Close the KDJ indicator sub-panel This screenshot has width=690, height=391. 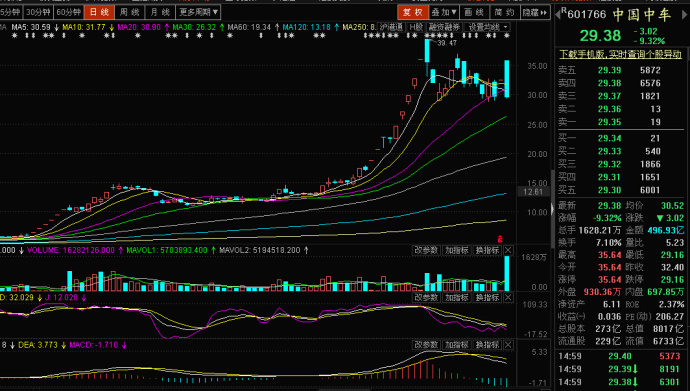(x=508, y=298)
